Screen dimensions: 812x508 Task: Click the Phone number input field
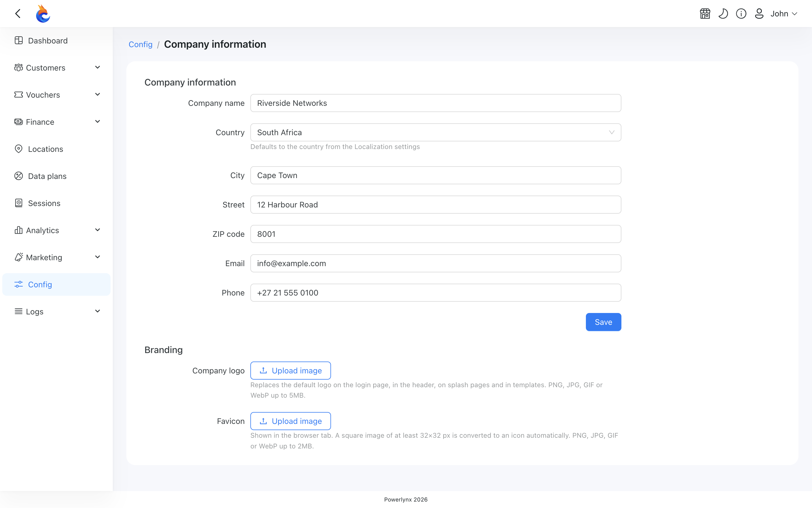[436, 293]
